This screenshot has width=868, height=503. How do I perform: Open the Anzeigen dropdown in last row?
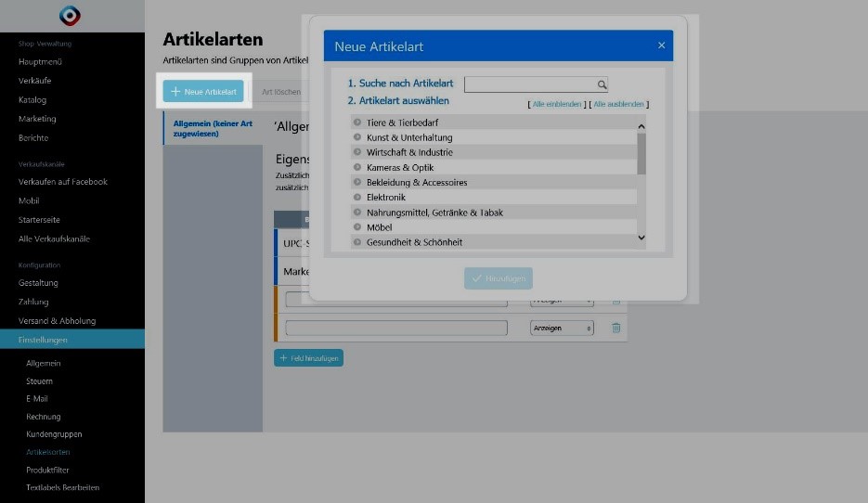[x=562, y=329]
